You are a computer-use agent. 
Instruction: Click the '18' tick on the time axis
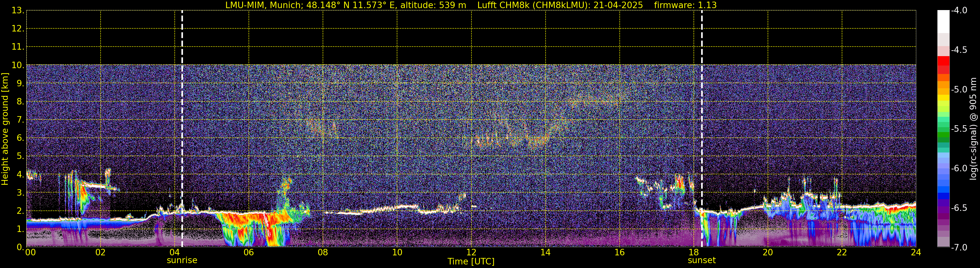coord(694,252)
